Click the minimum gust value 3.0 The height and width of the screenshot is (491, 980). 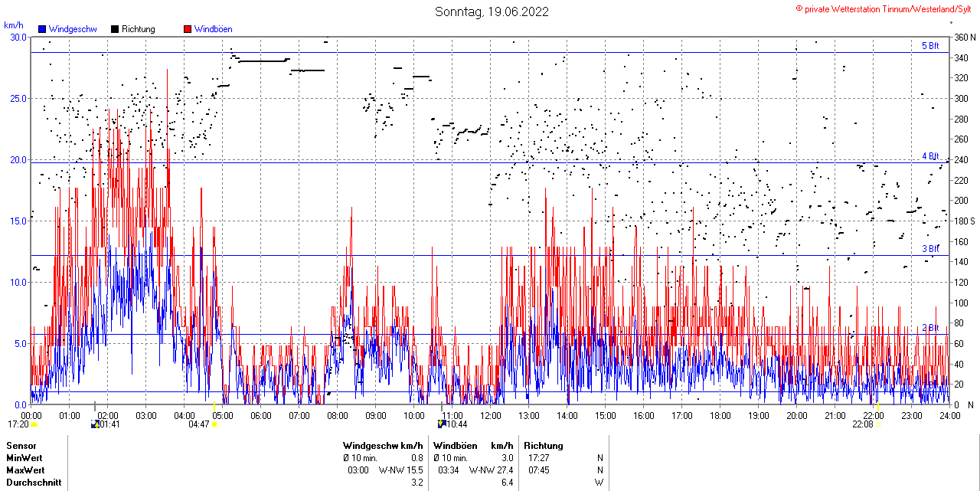507,458
